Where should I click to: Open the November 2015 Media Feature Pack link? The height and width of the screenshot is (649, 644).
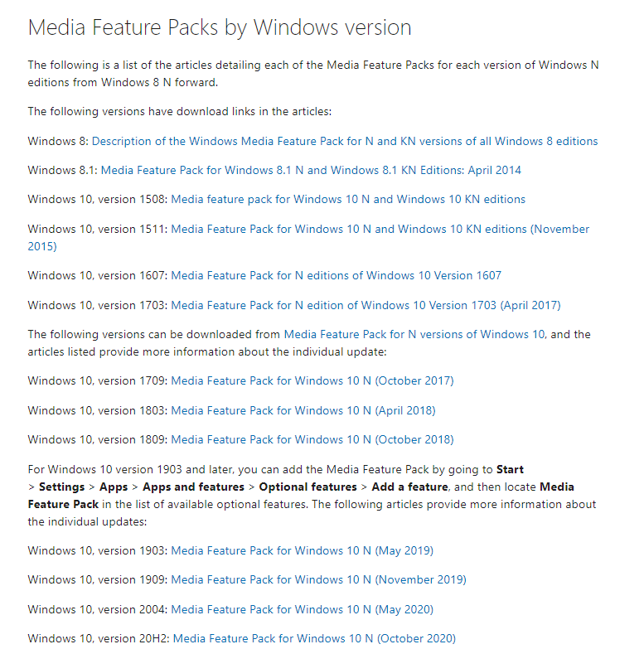380,229
